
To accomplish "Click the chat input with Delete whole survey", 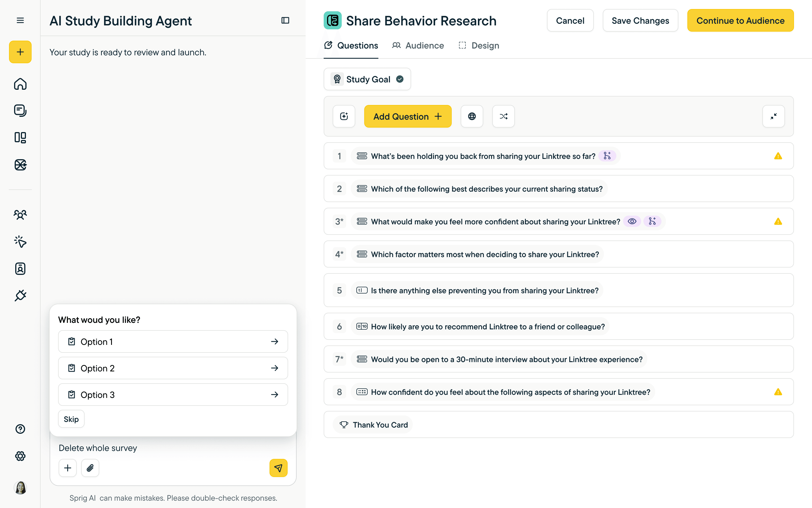I will tap(173, 448).
